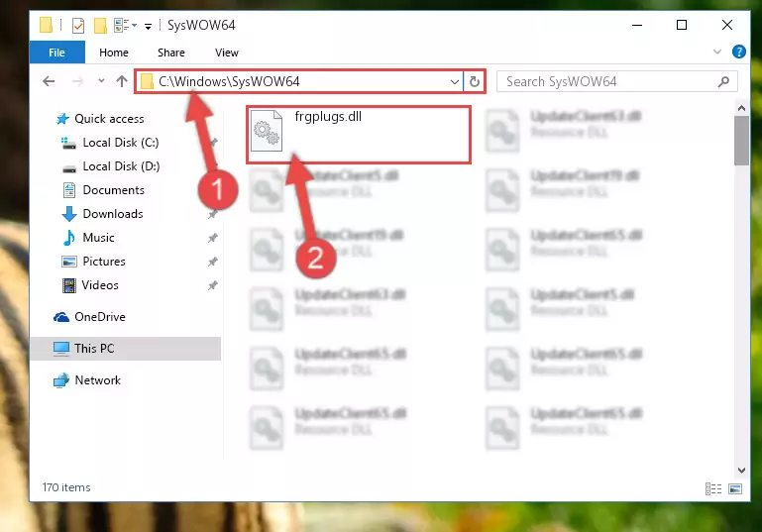Click the This PC monitor icon
The image size is (762, 532).
61,349
